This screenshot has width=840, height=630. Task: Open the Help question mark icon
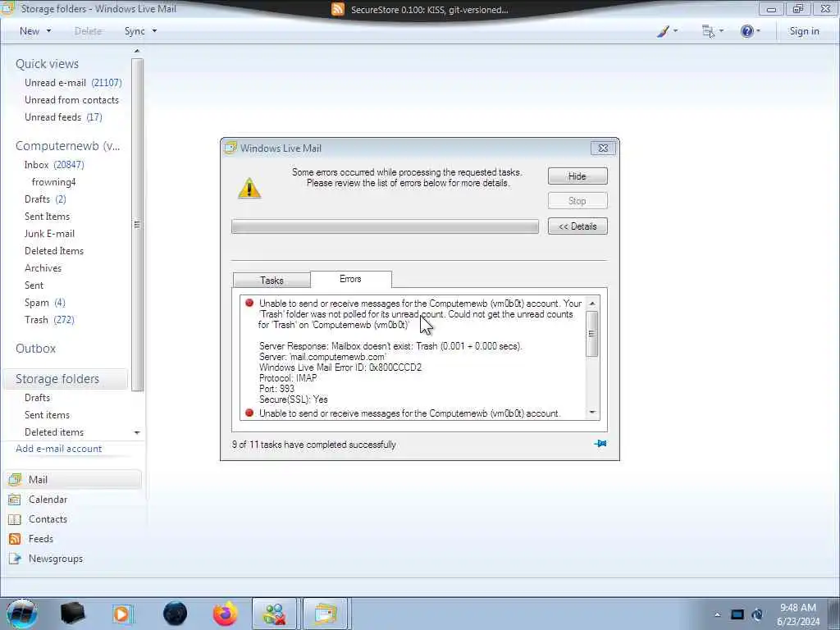(x=746, y=31)
